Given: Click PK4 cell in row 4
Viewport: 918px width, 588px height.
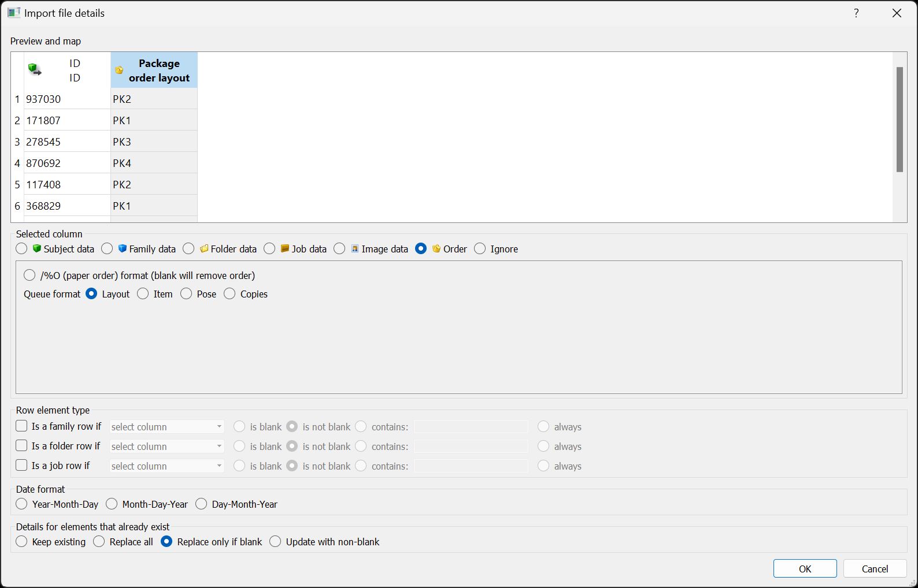Looking at the screenshot, I should coord(154,163).
